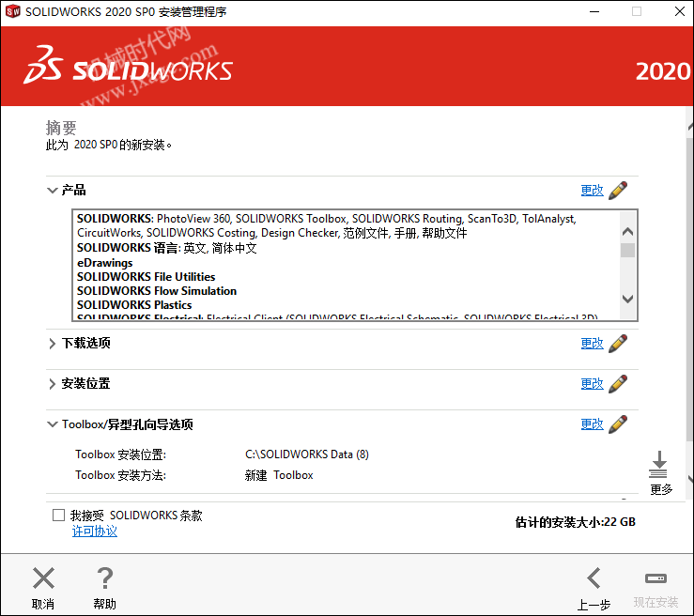Collapse the Toolbox/异型孔向导选项 section
Viewport: 694px width, 616px height.
coord(53,424)
